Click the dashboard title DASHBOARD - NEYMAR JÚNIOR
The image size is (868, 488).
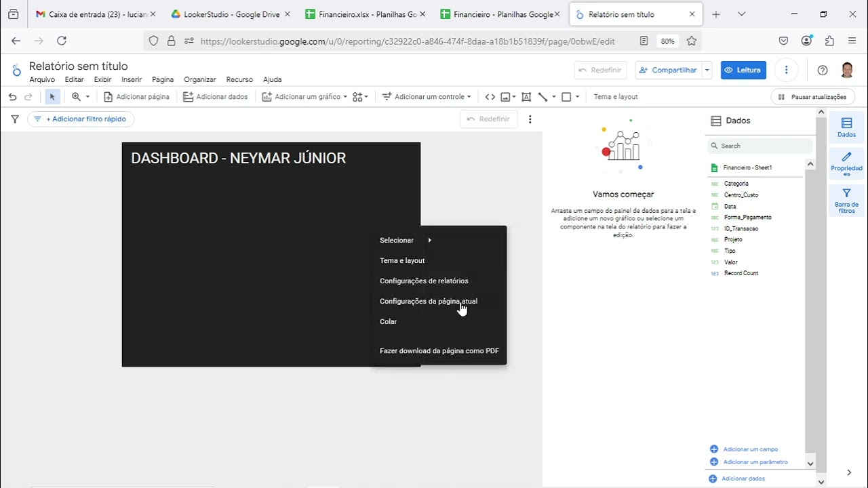click(x=239, y=158)
